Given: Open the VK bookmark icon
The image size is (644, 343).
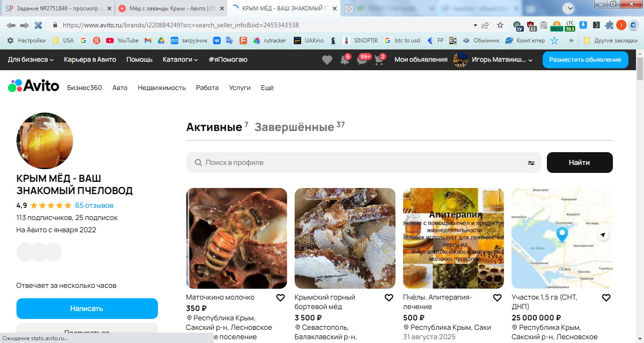Looking at the screenshot, I should (217, 41).
